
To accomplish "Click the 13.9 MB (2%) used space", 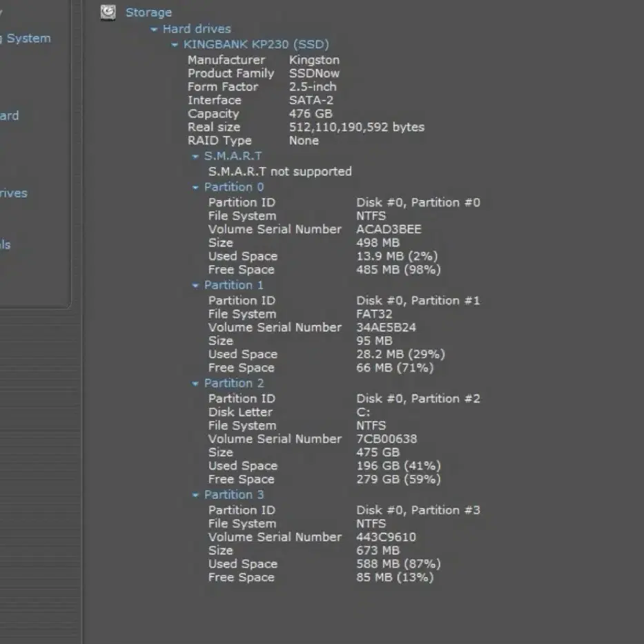I will (397, 256).
